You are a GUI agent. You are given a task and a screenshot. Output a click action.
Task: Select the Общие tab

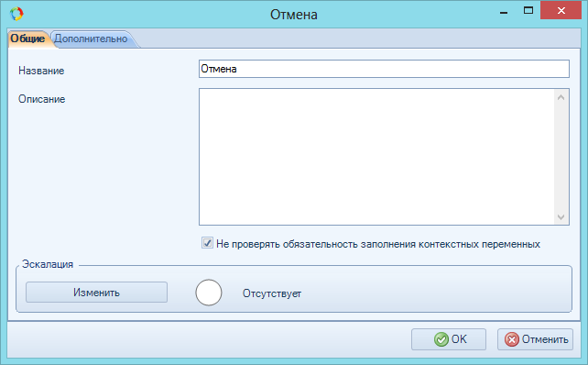click(27, 39)
